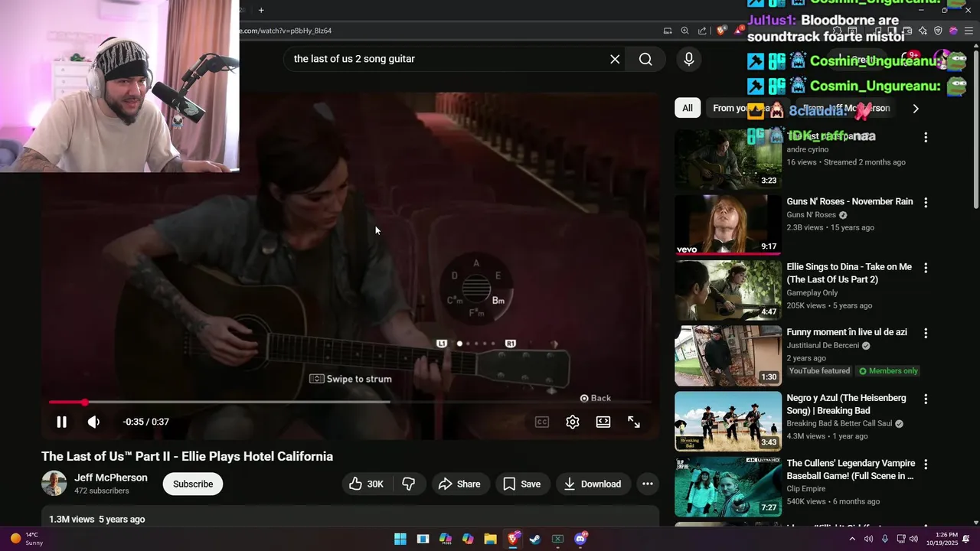Open more actions below the video
This screenshot has width=980, height=551.
[648, 484]
